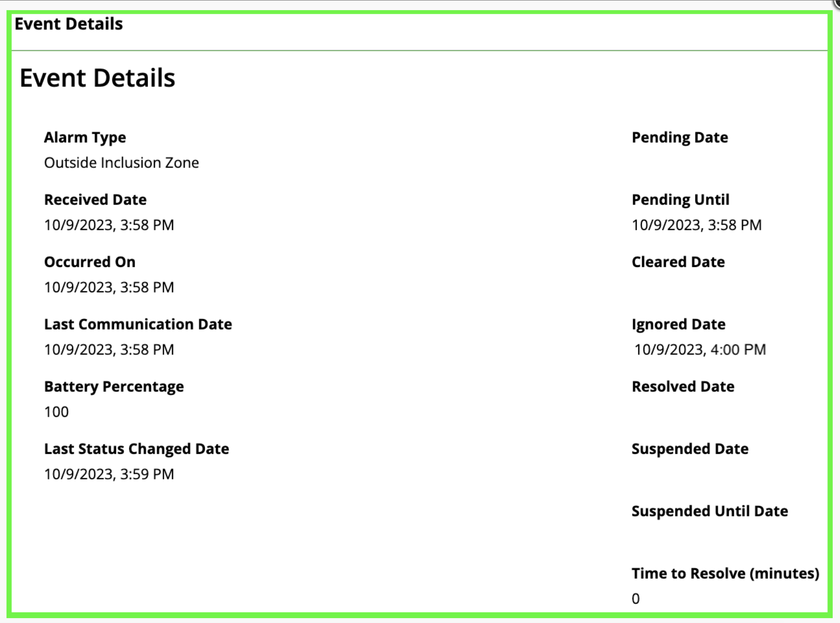The image size is (840, 623).
Task: Click the Event Details panel title
Action: pos(69,24)
